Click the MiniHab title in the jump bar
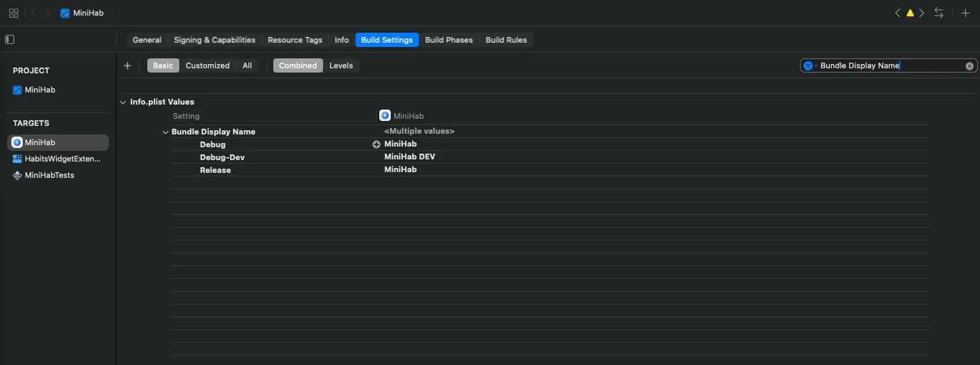The image size is (980, 365). 88,13
